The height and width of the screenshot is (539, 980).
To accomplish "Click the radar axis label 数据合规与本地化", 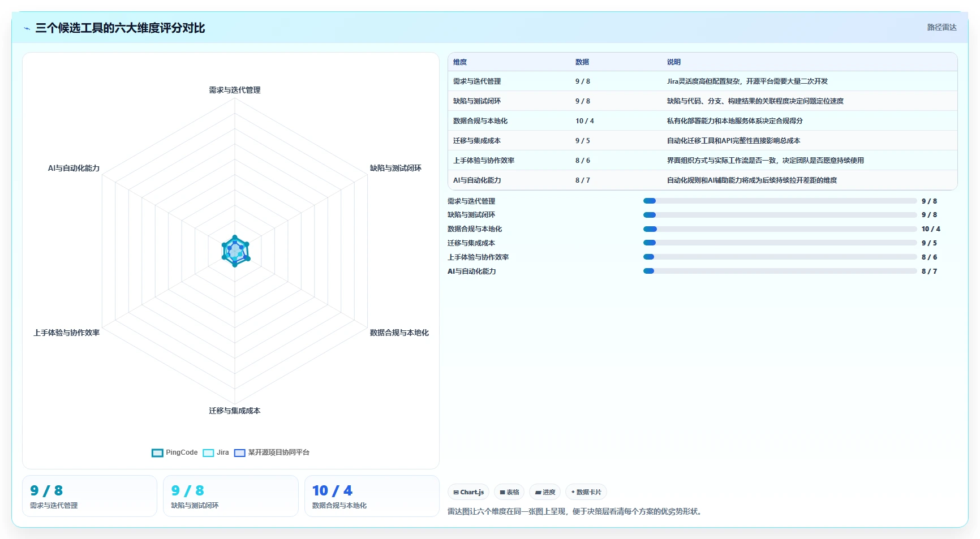I will 399,333.
